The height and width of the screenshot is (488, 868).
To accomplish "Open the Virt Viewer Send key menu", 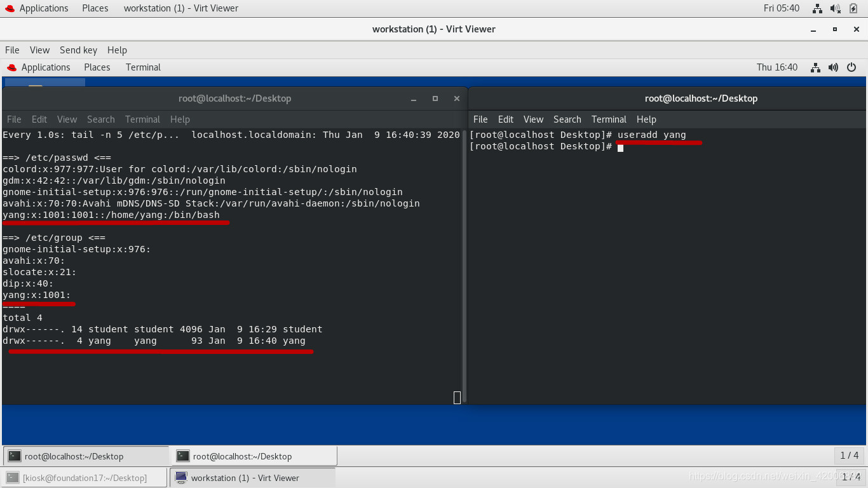I will (78, 50).
